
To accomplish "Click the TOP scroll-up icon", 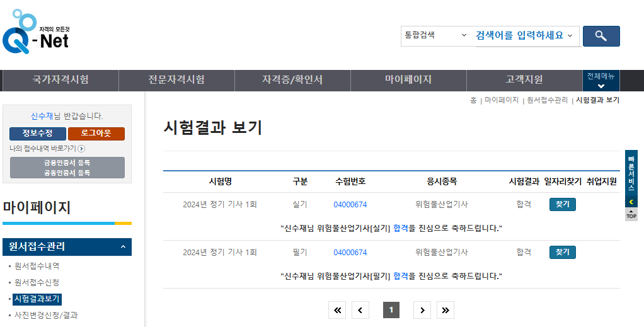I will [631, 215].
